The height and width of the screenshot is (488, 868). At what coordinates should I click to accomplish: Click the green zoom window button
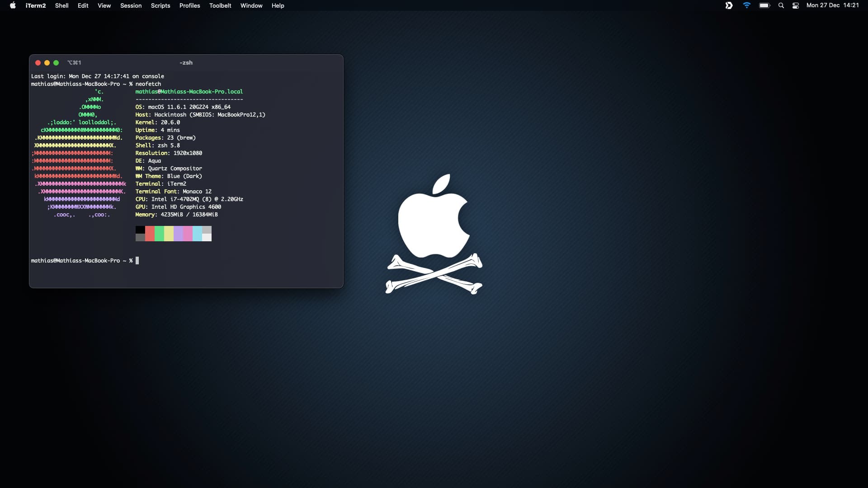[x=56, y=63]
